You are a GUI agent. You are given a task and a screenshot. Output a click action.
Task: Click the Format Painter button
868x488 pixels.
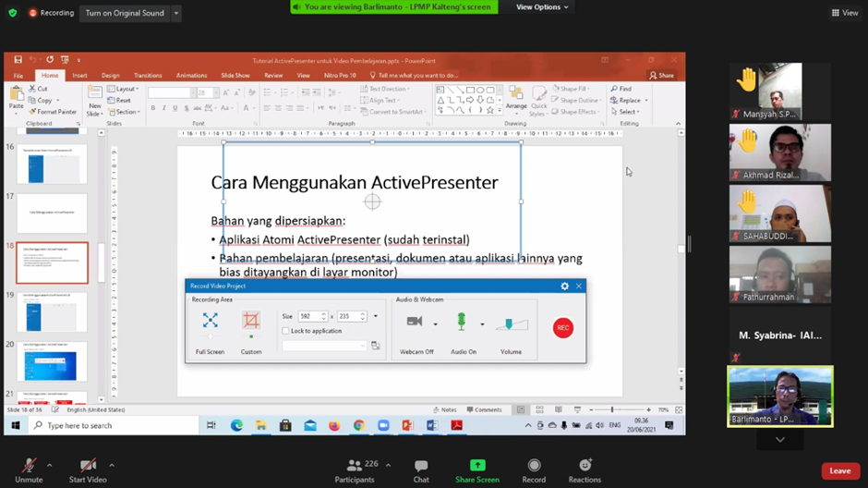[x=53, y=112]
